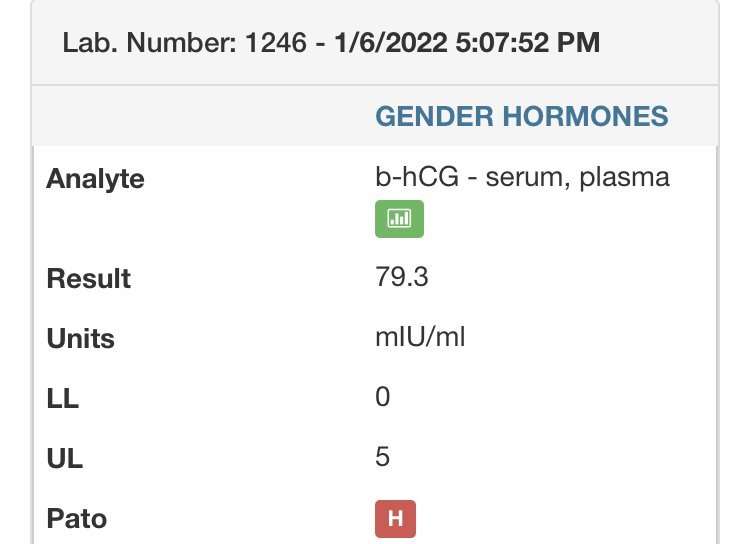Select the upper limit value 5
750x544 pixels.
pos(382,457)
